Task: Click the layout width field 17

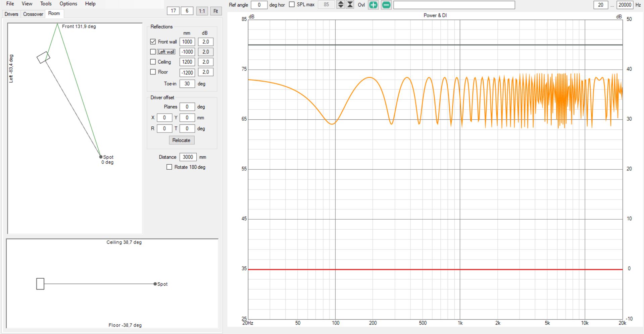Action: [x=173, y=11]
